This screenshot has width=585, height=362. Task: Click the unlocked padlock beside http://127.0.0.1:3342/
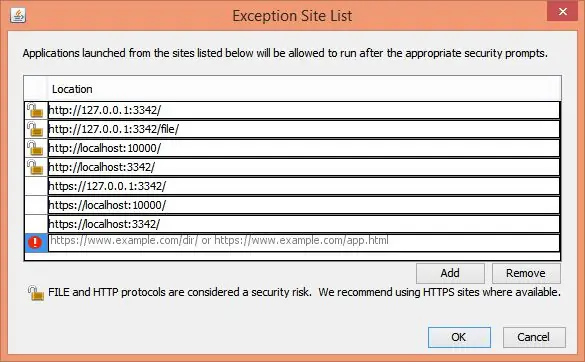point(35,110)
